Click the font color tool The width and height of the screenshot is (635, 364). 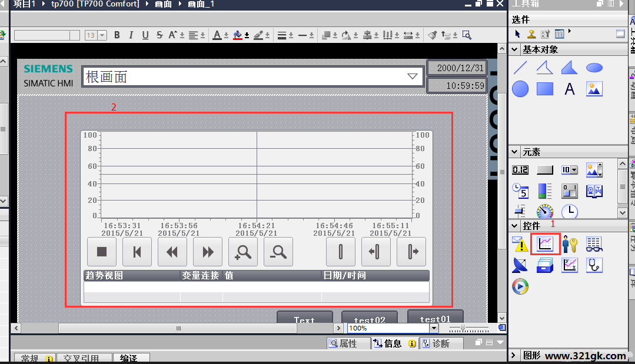pyautogui.click(x=217, y=35)
